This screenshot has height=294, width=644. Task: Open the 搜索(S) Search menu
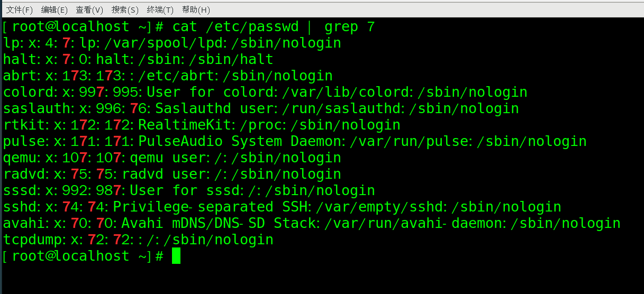tap(125, 10)
